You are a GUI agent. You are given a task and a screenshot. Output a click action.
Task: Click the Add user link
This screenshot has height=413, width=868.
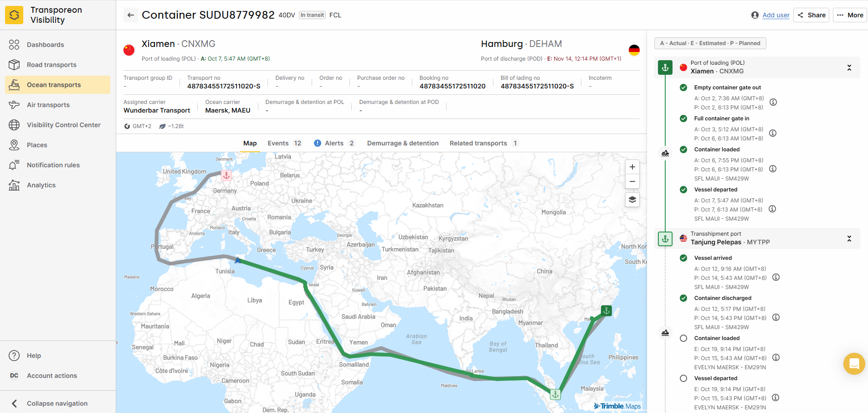776,15
